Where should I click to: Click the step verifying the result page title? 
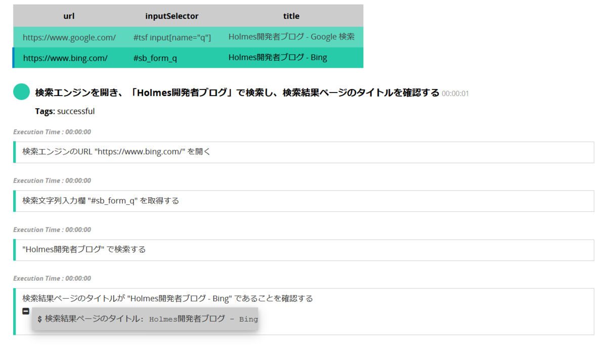tap(303, 311)
